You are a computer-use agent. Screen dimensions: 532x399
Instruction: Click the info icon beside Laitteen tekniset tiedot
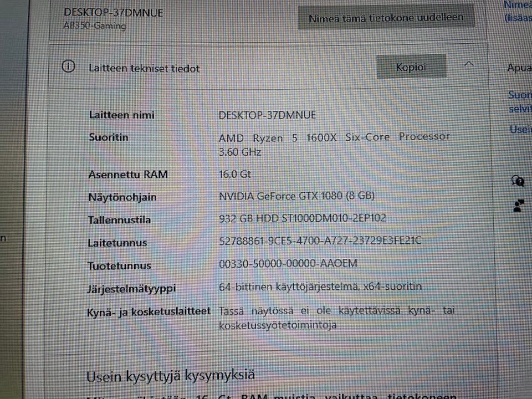point(68,66)
